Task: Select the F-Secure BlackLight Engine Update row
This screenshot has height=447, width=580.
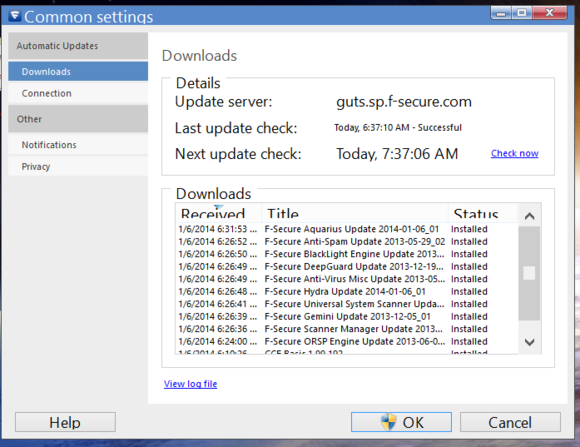Action: pos(347,254)
